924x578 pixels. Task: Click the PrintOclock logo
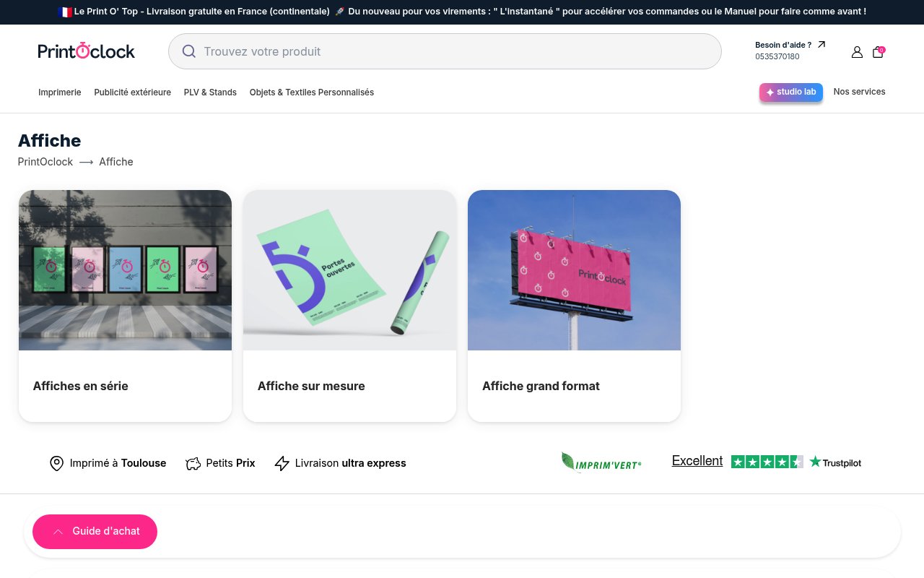87,51
